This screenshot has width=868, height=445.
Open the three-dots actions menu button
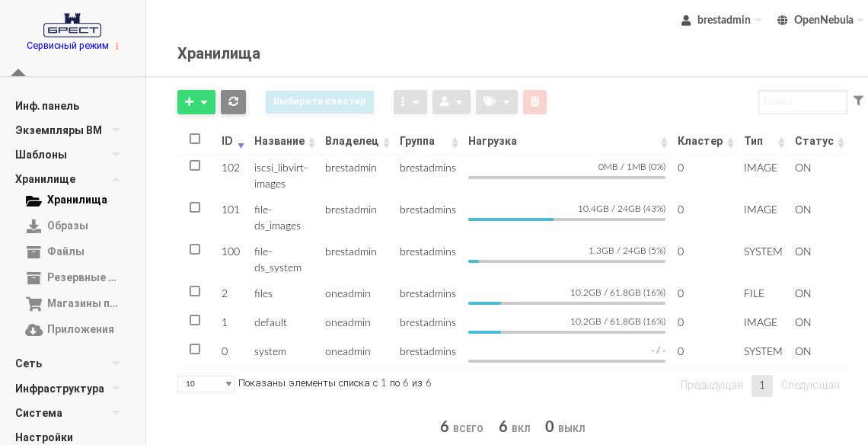(x=410, y=102)
